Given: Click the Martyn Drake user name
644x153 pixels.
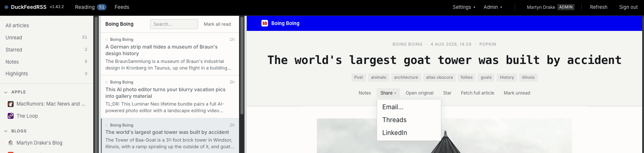Looking at the screenshot, I should click(x=541, y=7).
